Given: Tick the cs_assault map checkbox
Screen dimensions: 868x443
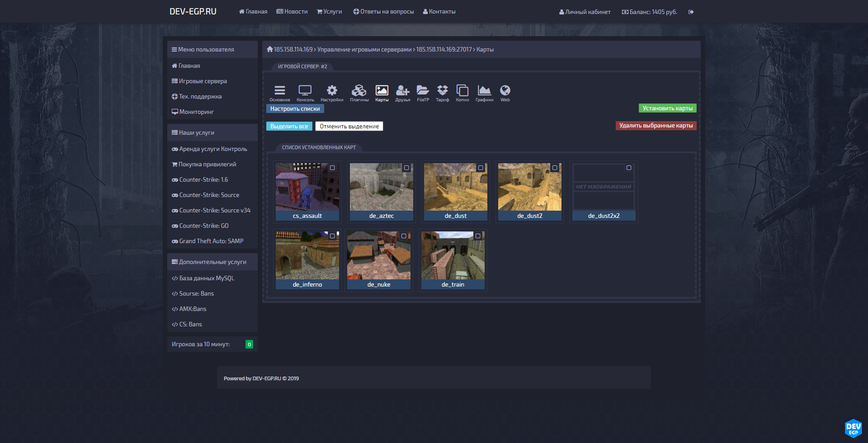Looking at the screenshot, I should coord(332,168).
